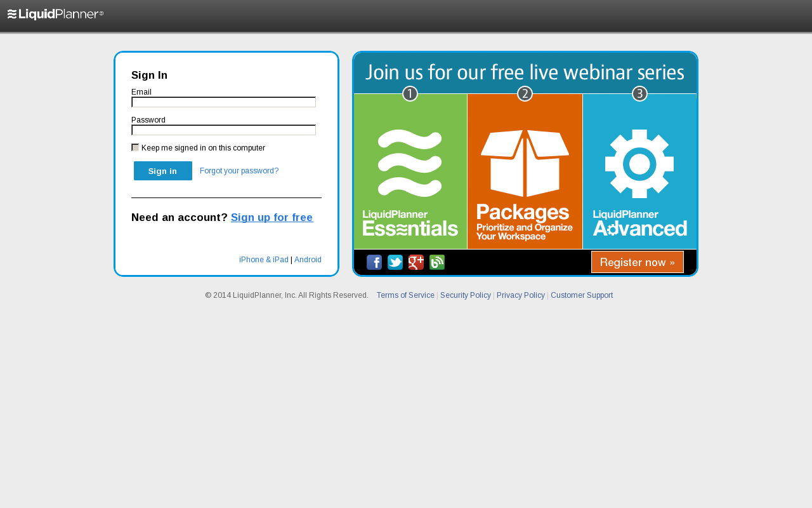Open the Google Plus social icon
812x508 pixels.
pos(416,262)
